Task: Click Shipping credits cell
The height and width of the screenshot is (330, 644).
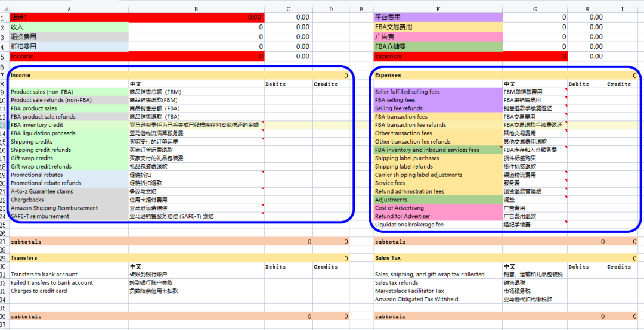Action: click(69, 142)
